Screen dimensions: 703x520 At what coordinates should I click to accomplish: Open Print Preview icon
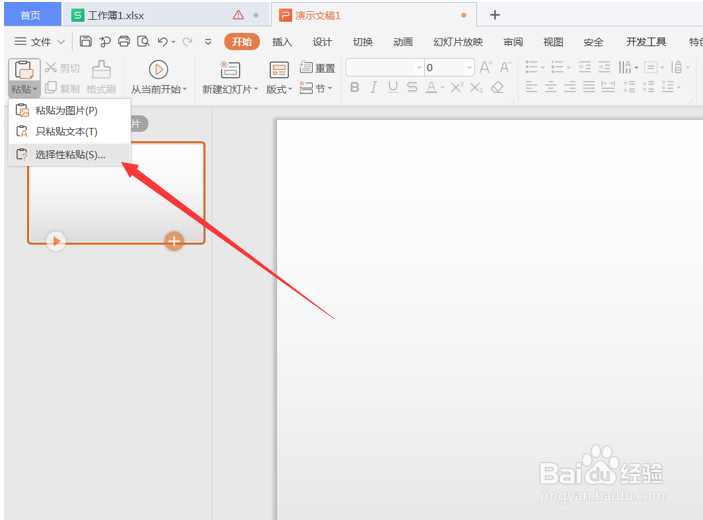point(143,42)
